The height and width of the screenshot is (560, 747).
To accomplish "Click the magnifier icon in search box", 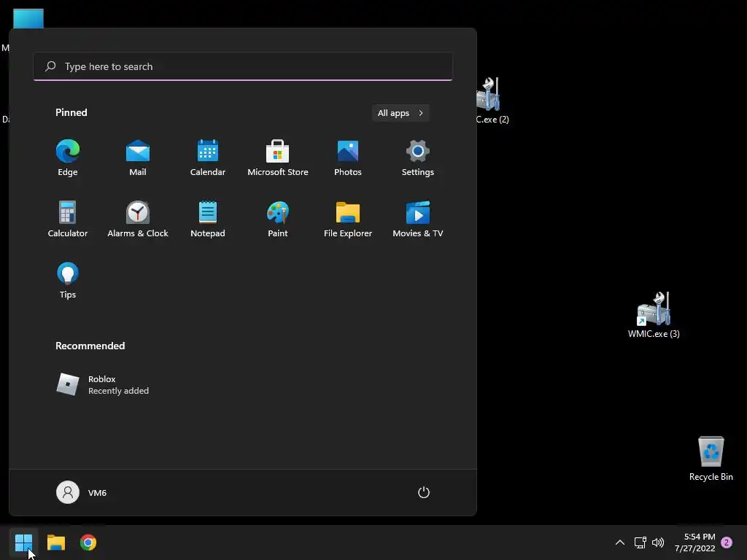I will [x=50, y=66].
